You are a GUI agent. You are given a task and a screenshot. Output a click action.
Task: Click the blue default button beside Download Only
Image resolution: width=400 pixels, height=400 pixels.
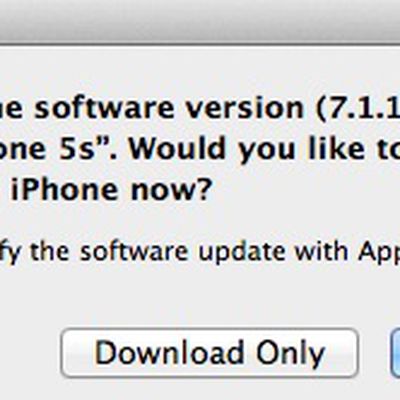point(395,353)
